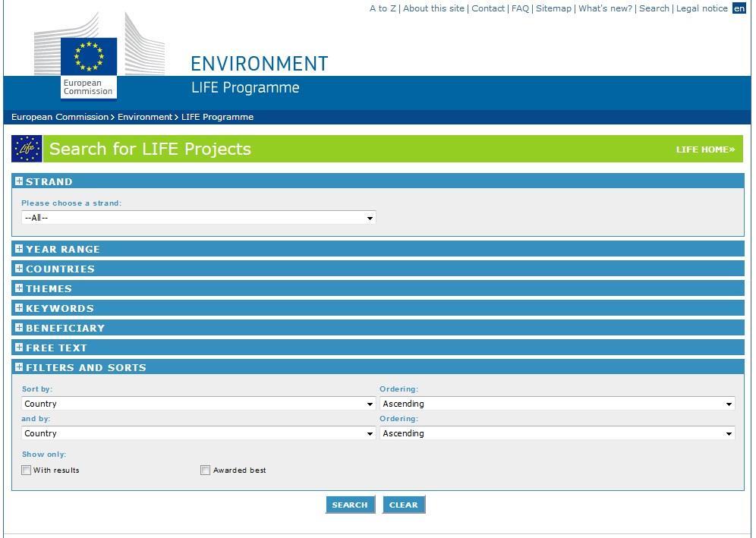Open the FAQ link
This screenshot has width=756, height=538.
(520, 8)
